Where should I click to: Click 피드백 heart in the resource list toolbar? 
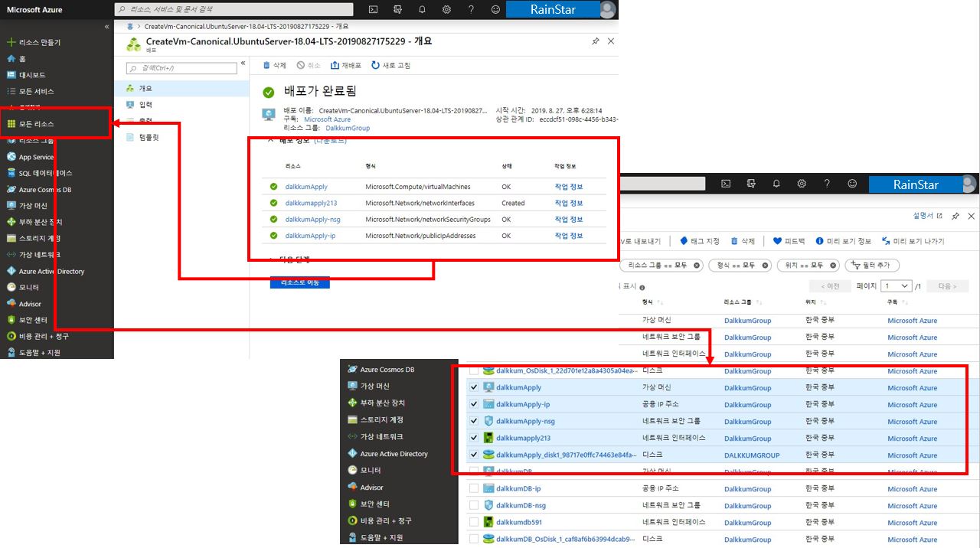coord(789,241)
